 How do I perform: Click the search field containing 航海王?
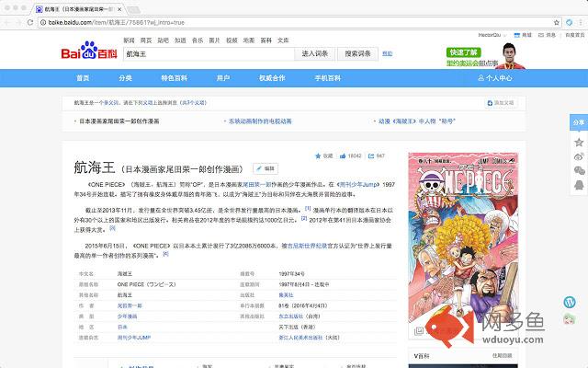(x=209, y=54)
